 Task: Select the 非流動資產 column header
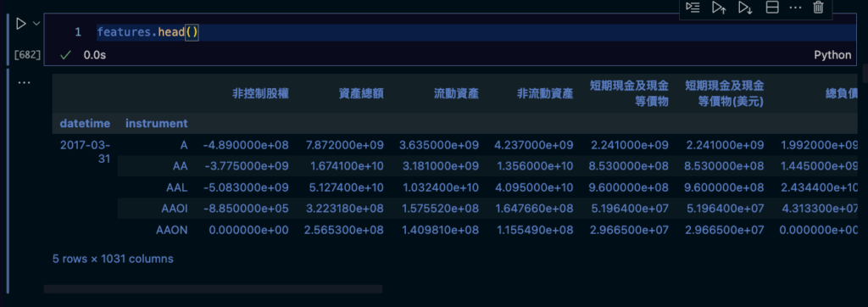[x=545, y=93]
